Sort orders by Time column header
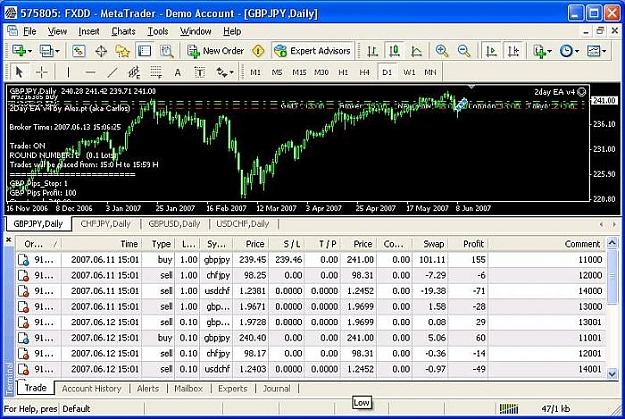Screen dimensions: 625x419 pyautogui.click(x=101, y=244)
